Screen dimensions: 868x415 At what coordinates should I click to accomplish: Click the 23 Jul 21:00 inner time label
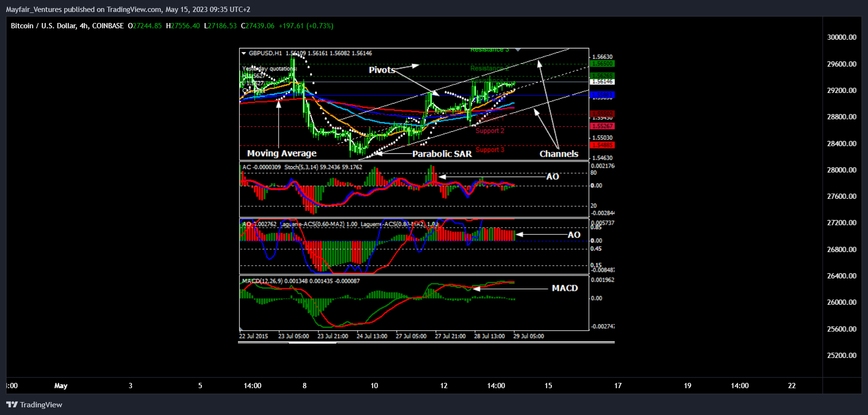[333, 336]
